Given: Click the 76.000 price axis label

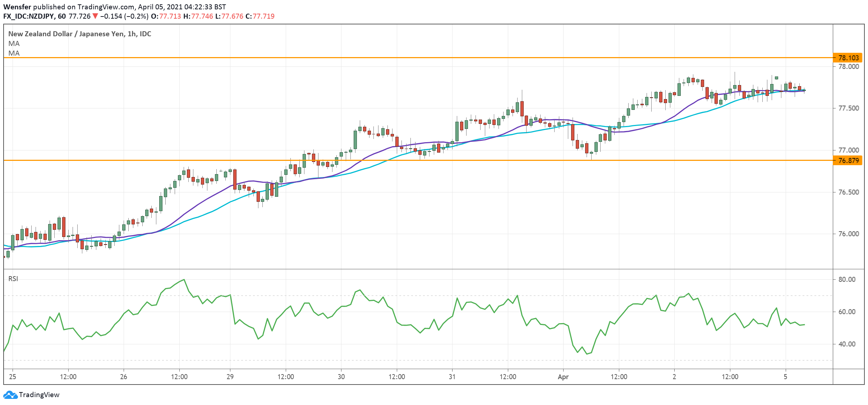Looking at the screenshot, I should coord(848,234).
